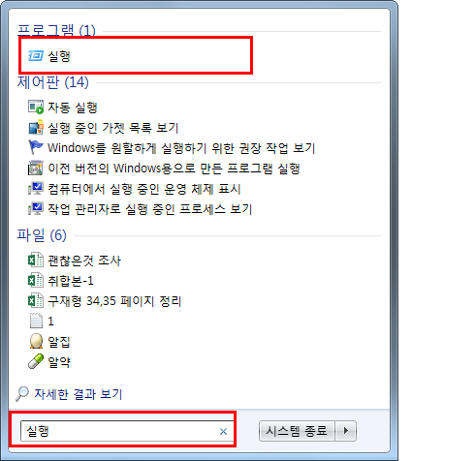476x461 pixels.
Task: Open 구재형 34,35 페이지 정리 file
Action: pos(114,301)
